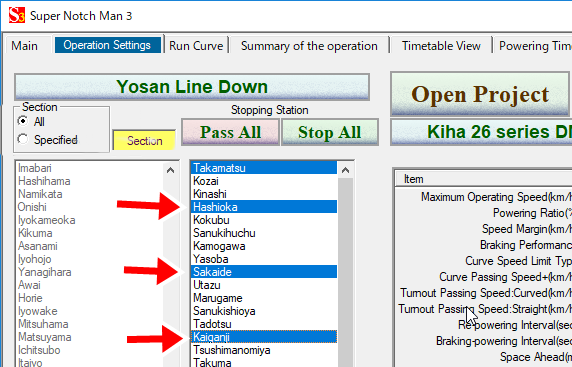572x367 pixels.
Task: Click the Speed Margin row
Action: [484, 229]
